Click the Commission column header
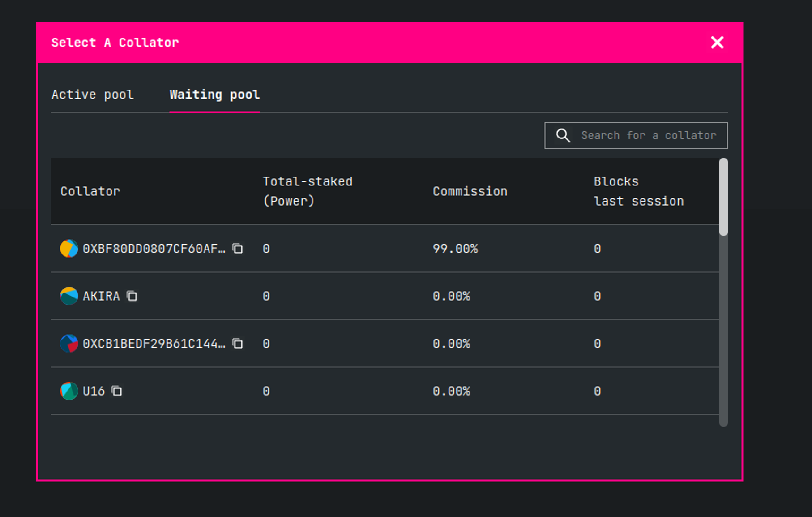This screenshot has width=812, height=517. tap(470, 191)
